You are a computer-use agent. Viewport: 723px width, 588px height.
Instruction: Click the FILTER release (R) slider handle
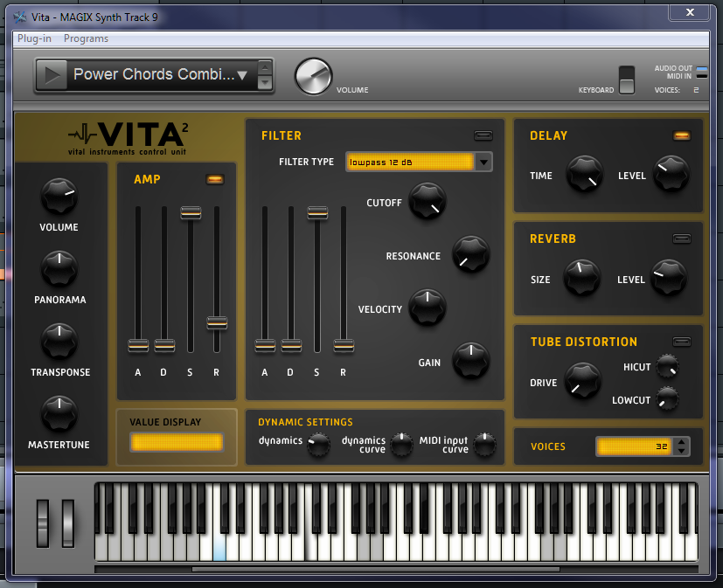click(x=344, y=345)
